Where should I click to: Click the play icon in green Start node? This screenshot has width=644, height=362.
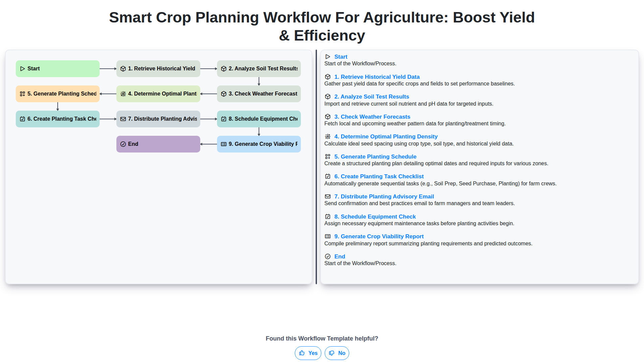[22, 69]
